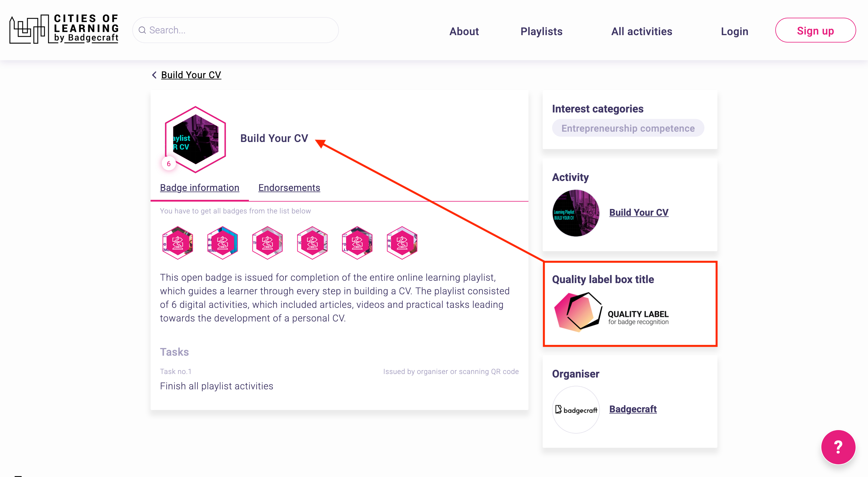Click the Quality Label badge recognition logo
The image size is (868, 477).
pyautogui.click(x=611, y=312)
